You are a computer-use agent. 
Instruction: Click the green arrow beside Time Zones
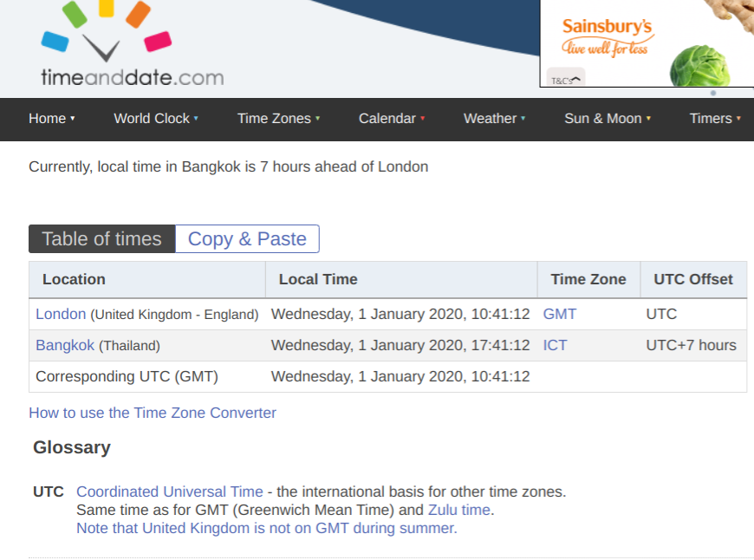click(x=317, y=118)
